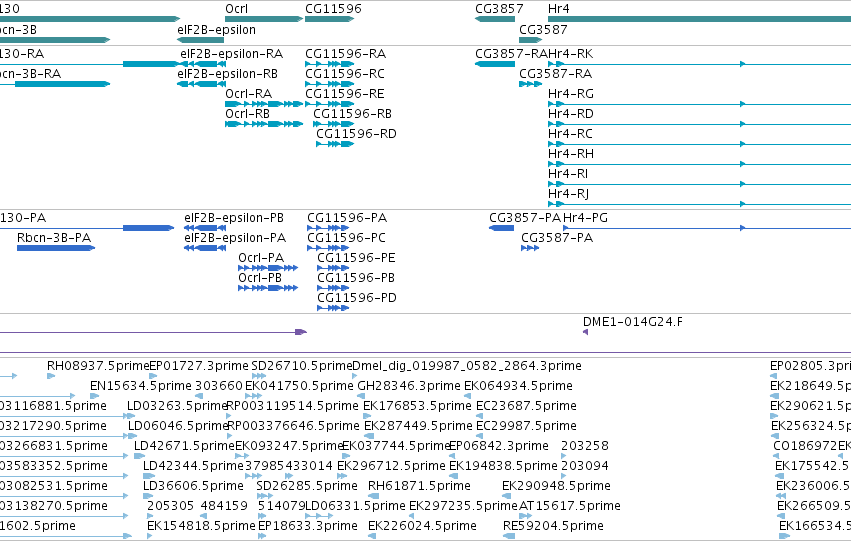Screen dimensions: 851x541
Task: Click the eIF2B-epsilon gene label
Action: [x=217, y=30]
